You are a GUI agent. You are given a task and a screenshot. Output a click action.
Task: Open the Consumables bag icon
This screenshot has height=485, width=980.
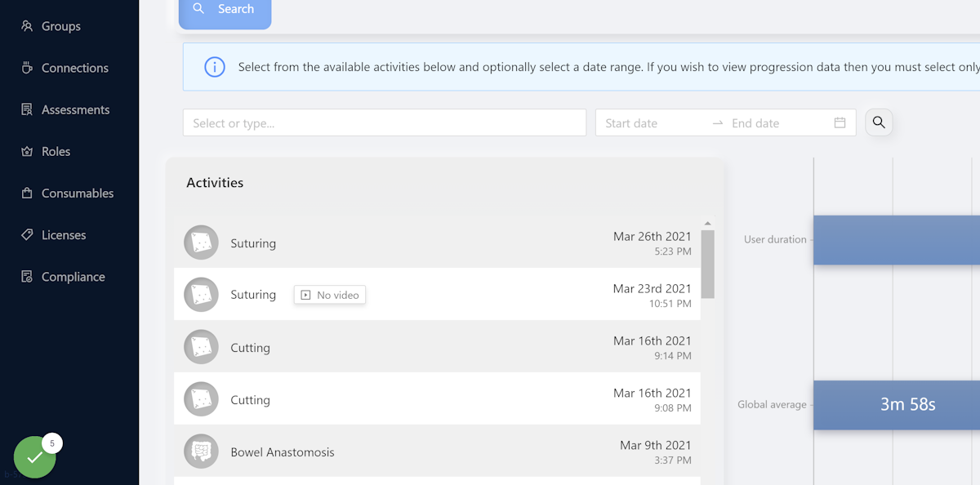pyautogui.click(x=27, y=193)
